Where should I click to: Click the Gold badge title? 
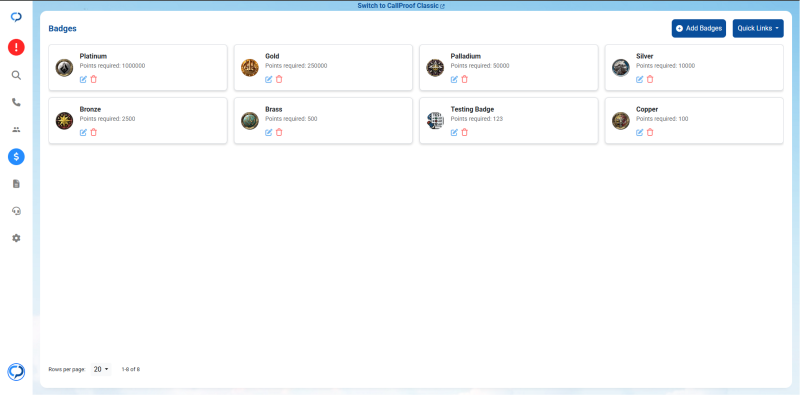pyautogui.click(x=272, y=56)
